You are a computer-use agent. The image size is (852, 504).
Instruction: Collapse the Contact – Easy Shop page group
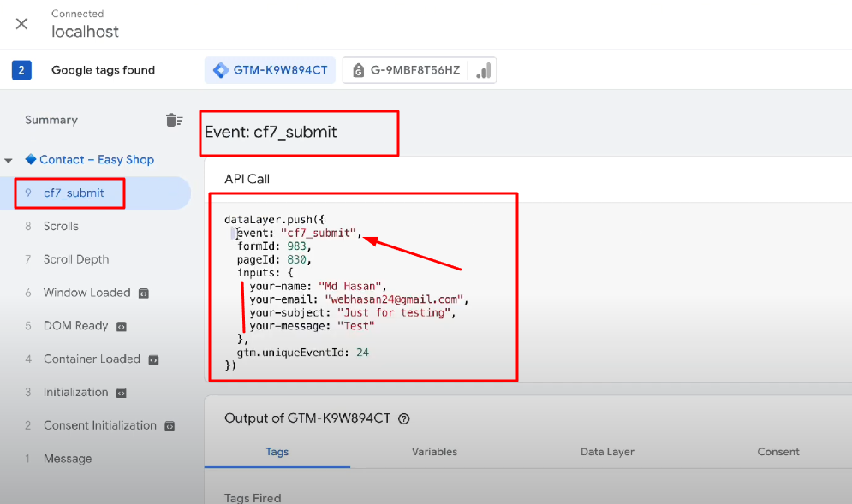click(9, 160)
